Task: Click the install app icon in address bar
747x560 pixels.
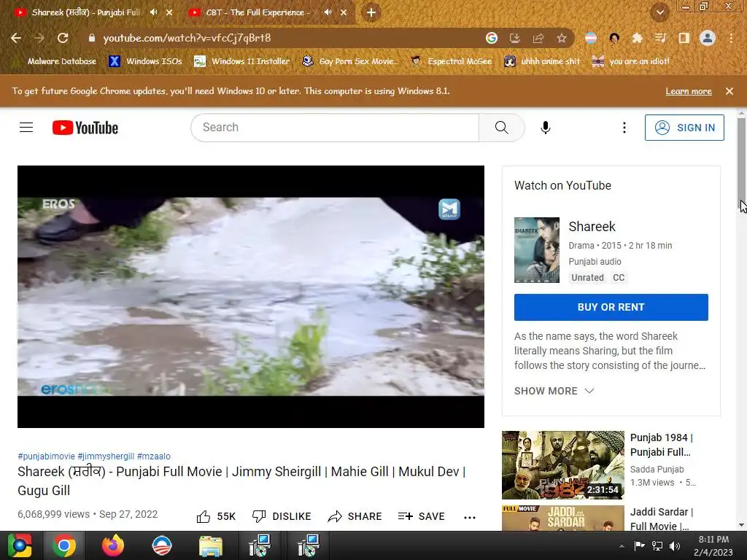Action: tap(514, 38)
